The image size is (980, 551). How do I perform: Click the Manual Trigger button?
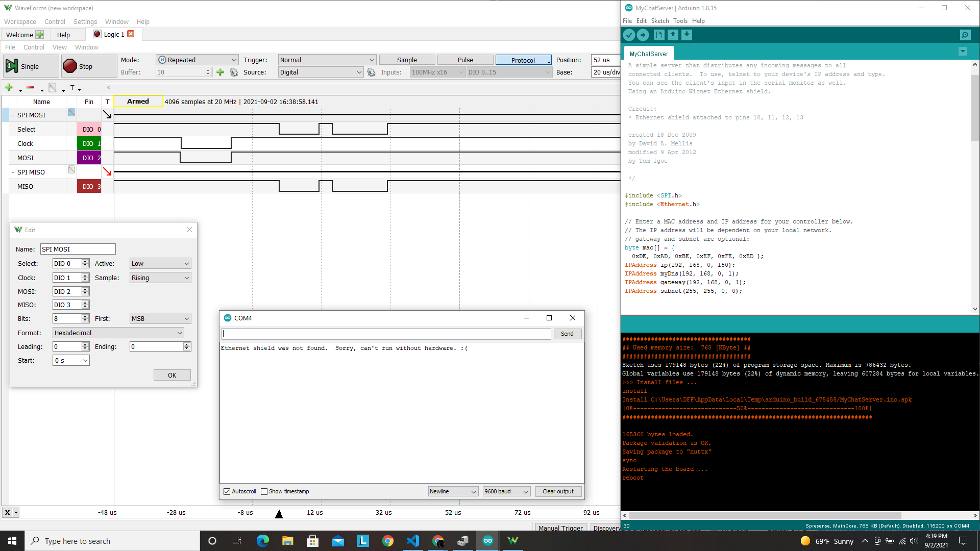pos(560,528)
